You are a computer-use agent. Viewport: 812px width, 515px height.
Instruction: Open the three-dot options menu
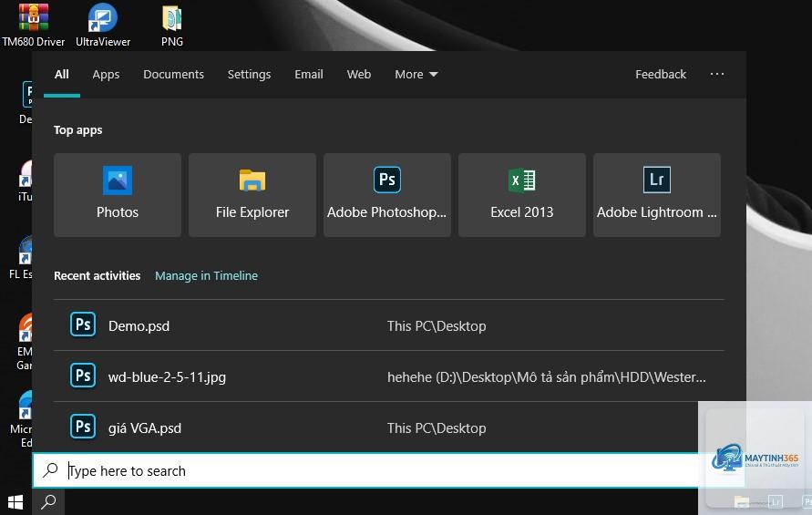tap(717, 74)
